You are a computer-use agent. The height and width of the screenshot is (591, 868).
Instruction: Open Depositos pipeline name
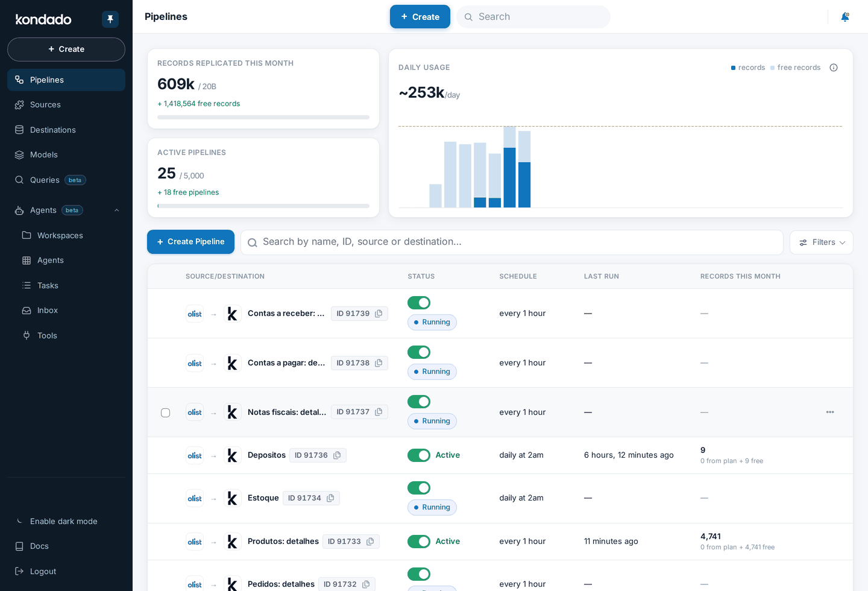click(266, 455)
